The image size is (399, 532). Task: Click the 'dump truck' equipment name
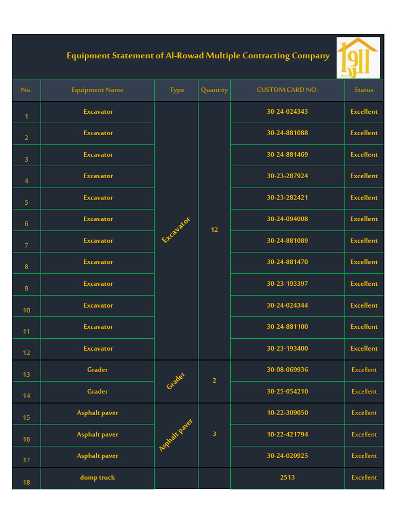97,478
